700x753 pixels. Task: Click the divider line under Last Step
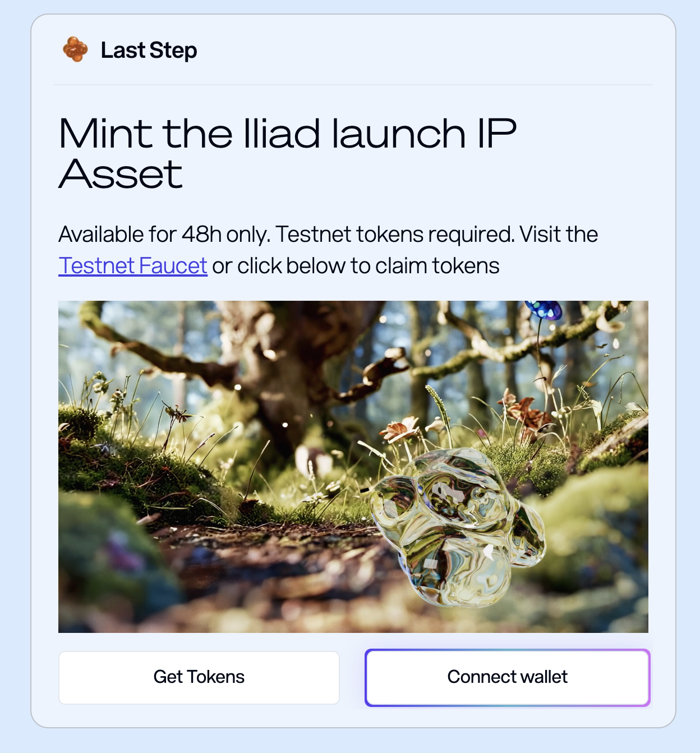pos(353,85)
